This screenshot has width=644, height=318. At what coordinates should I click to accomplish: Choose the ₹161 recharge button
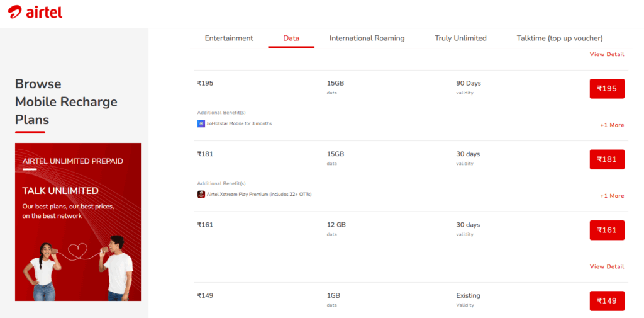coord(607,230)
